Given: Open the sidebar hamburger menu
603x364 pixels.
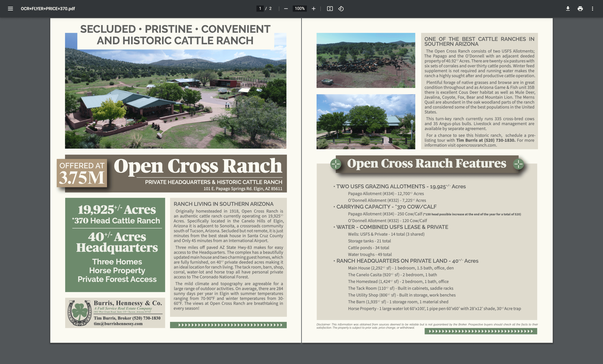Looking at the screenshot, I should 10,9.
